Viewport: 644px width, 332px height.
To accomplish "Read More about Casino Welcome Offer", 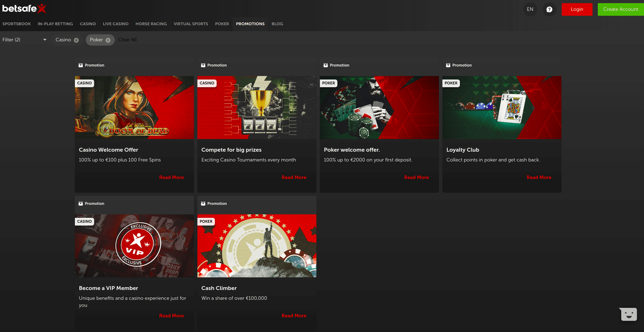I will click(171, 178).
